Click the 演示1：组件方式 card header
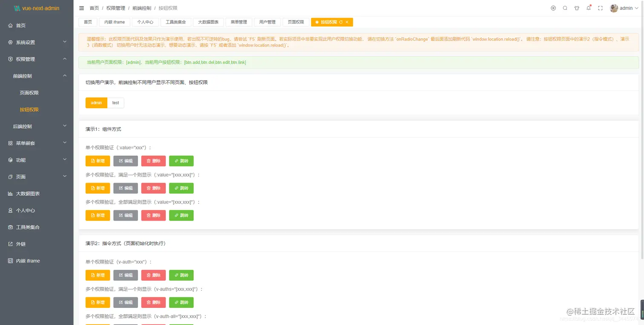This screenshot has height=325, width=644. coord(359,129)
